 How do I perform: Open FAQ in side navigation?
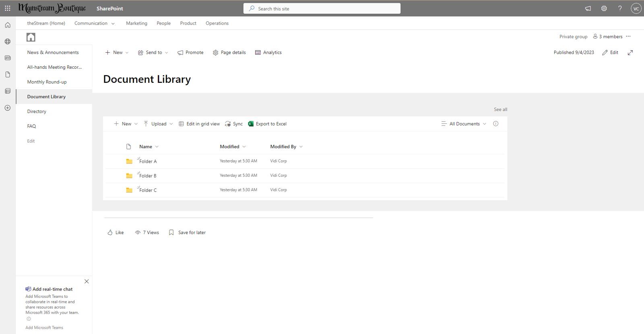(31, 126)
